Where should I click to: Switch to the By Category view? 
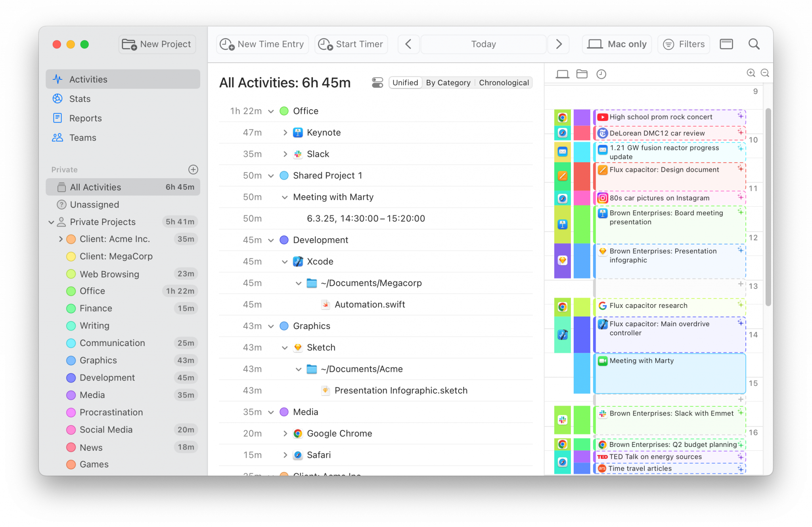[x=448, y=83]
